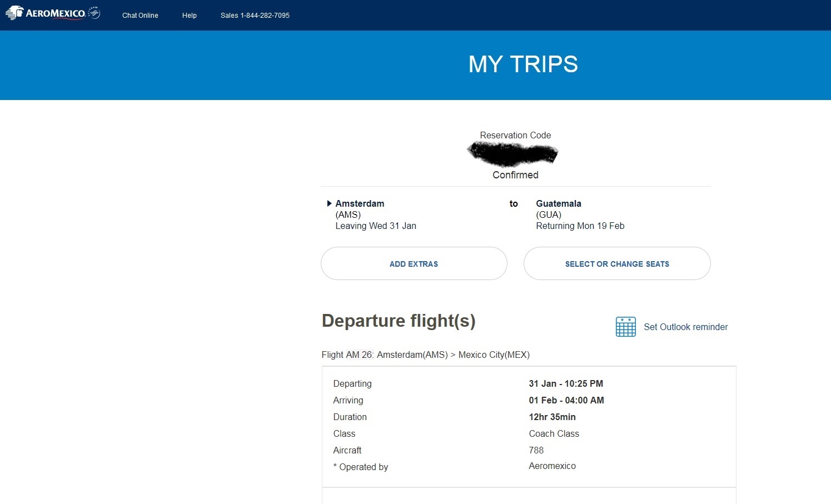The width and height of the screenshot is (831, 504).
Task: Click Sales 1-844-282-7095 phone link
Action: pos(255,16)
